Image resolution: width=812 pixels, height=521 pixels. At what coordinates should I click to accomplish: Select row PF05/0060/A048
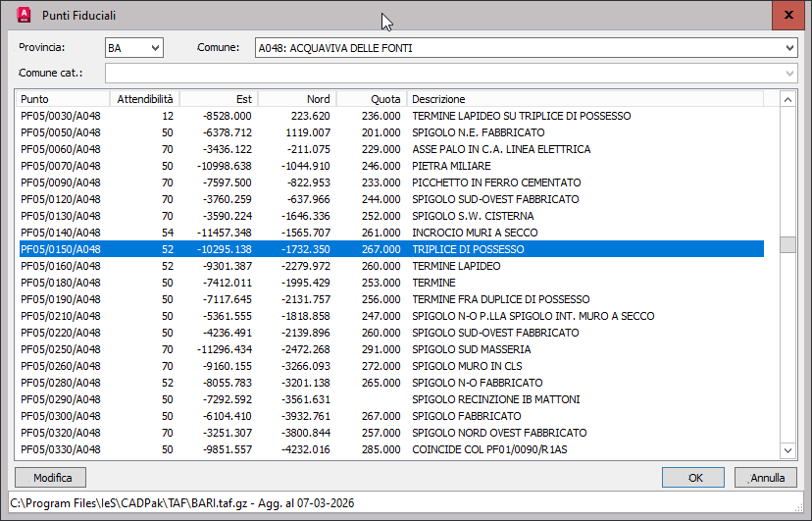391,149
